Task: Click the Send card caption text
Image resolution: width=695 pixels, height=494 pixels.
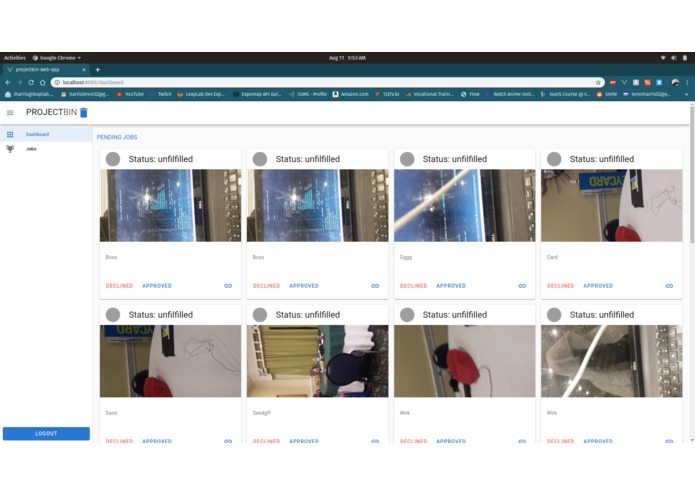Action: point(111,413)
